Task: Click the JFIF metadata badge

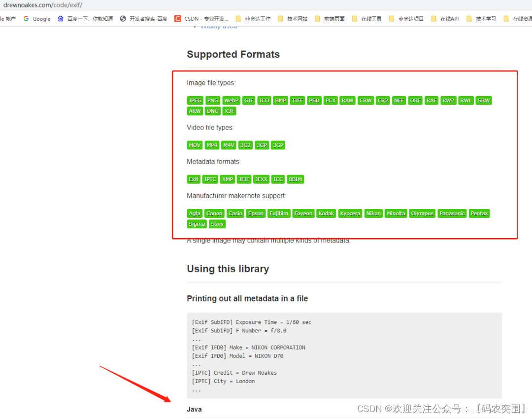Action: (244, 179)
